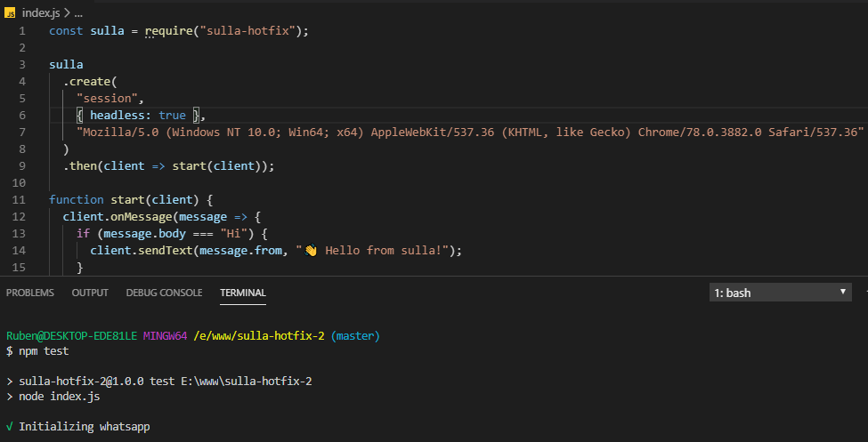Click the headless property on line 6
The image size is (868, 442).
coord(121,115)
